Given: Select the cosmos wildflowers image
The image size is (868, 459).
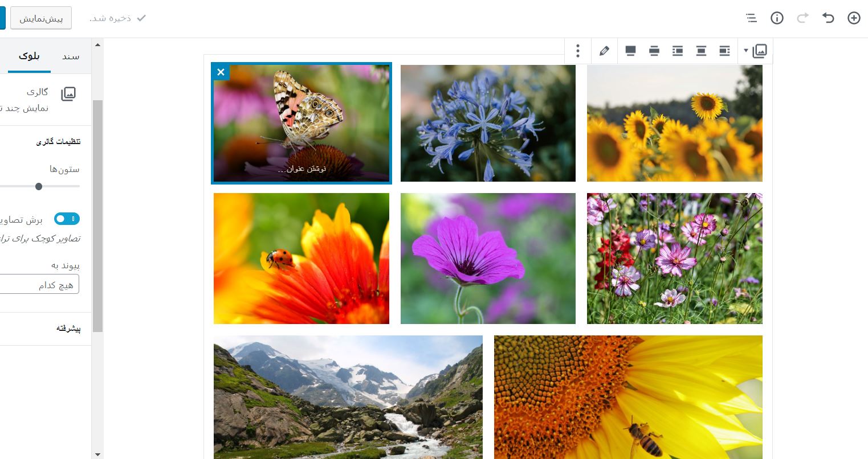Looking at the screenshot, I should pos(675,259).
